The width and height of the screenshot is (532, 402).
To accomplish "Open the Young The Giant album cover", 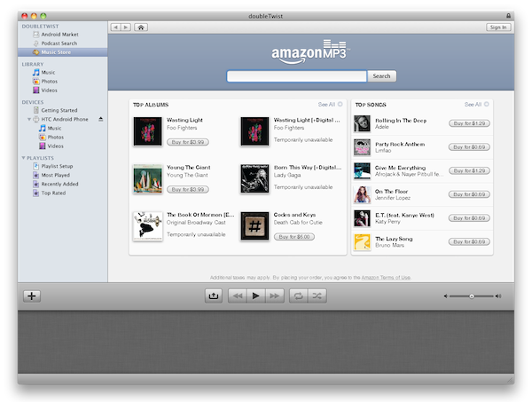I will point(147,178).
